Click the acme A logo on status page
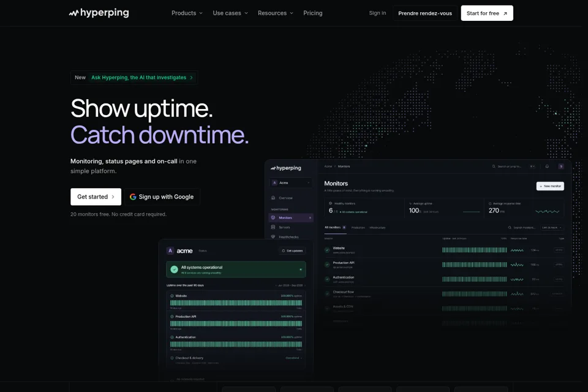Image resolution: width=588 pixels, height=392 pixels. point(170,251)
